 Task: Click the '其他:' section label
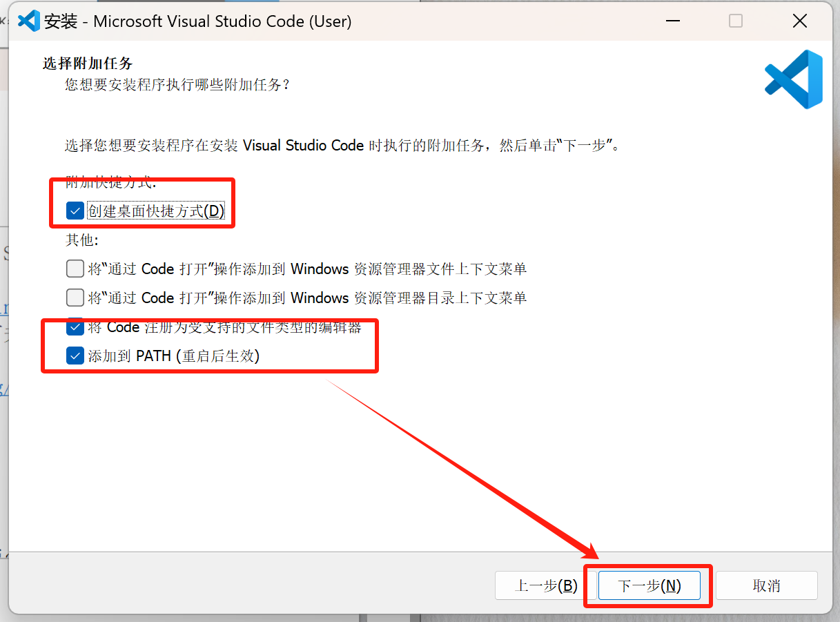pyautogui.click(x=82, y=240)
